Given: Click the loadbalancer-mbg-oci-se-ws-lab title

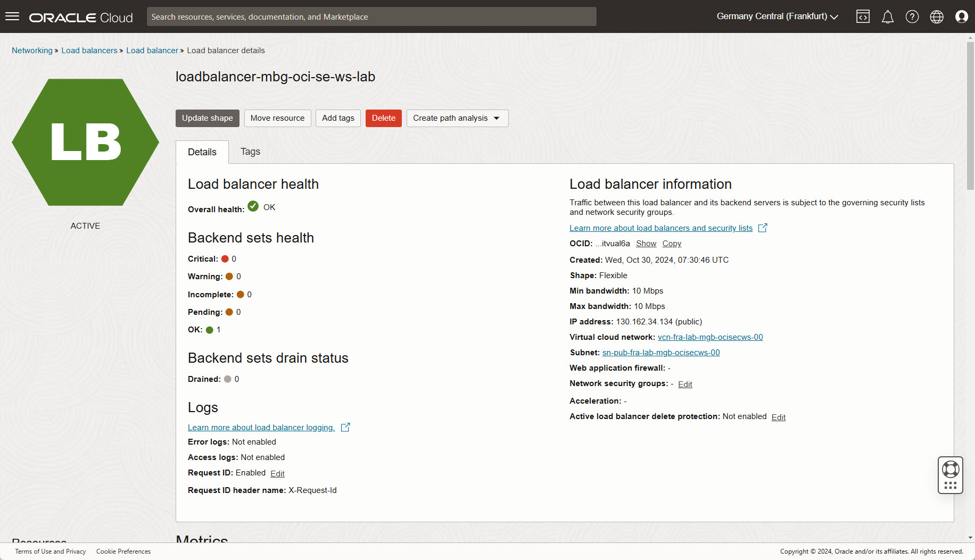Looking at the screenshot, I should point(275,77).
